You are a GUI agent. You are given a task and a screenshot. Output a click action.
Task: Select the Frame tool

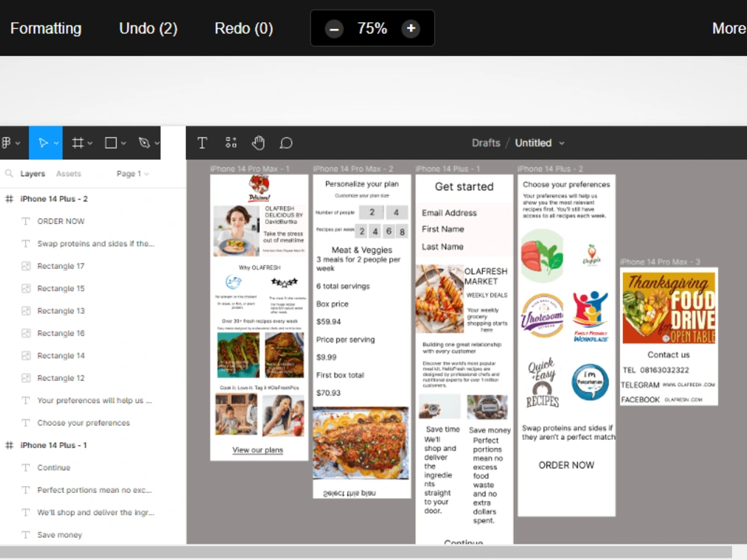click(x=78, y=143)
